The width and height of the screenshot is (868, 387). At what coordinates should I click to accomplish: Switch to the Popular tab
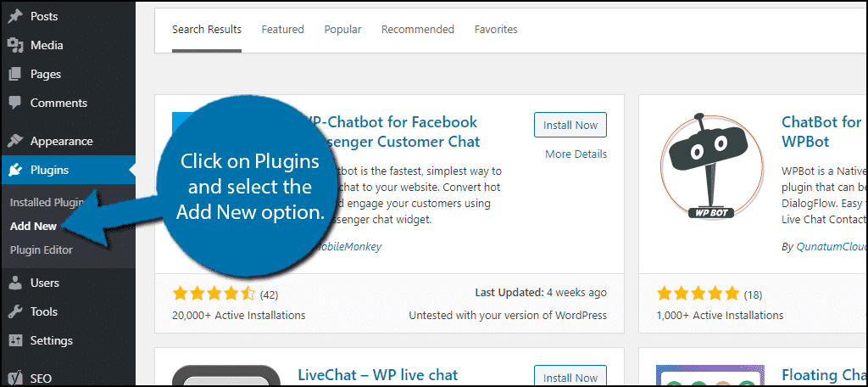coord(342,30)
